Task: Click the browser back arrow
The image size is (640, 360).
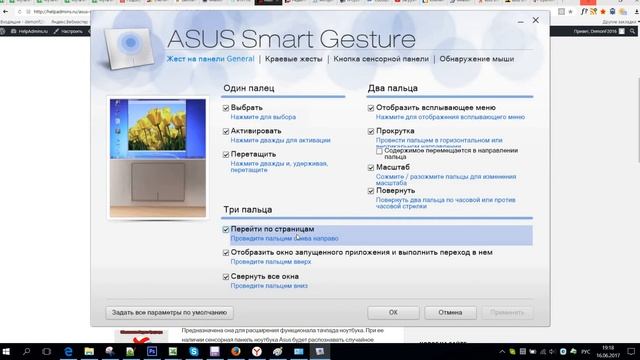Action: [5, 12]
